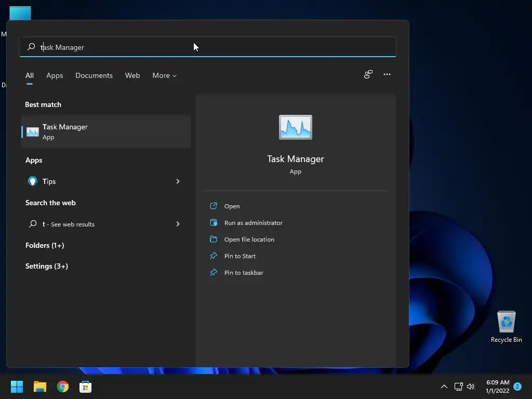Image resolution: width=532 pixels, height=399 pixels.
Task: Select the Recycle Bin desktop icon
Action: pos(506,326)
